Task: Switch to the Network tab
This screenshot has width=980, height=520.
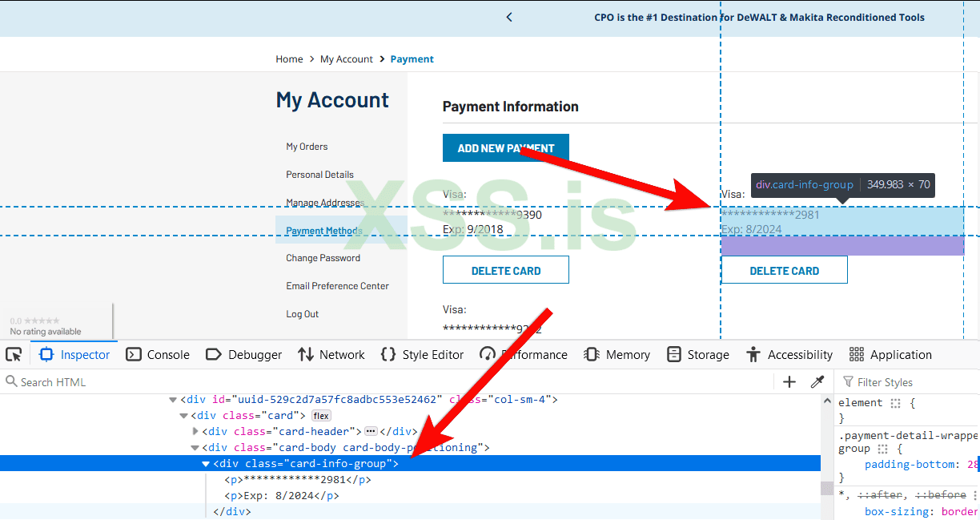Action: [331, 354]
